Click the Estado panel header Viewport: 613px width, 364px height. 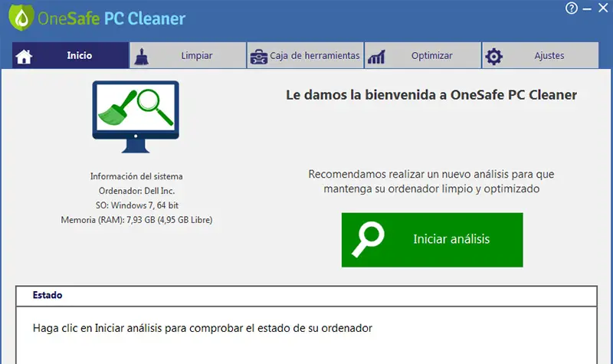306,296
